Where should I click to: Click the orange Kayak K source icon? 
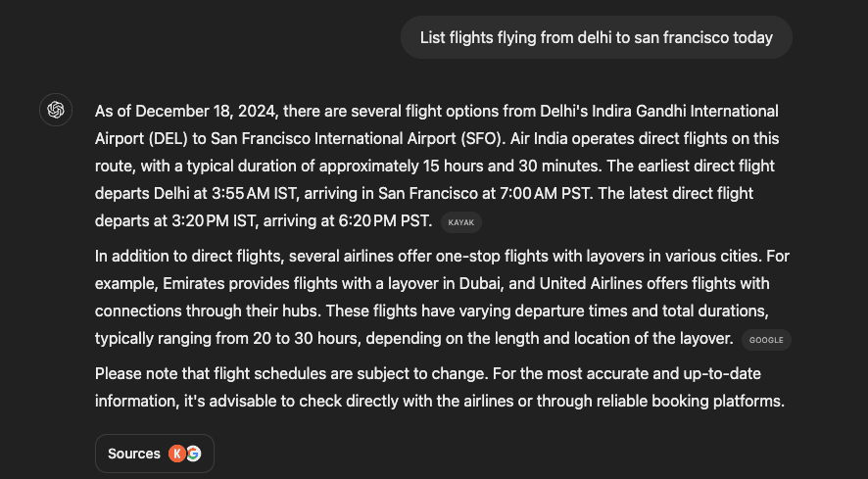click(177, 454)
